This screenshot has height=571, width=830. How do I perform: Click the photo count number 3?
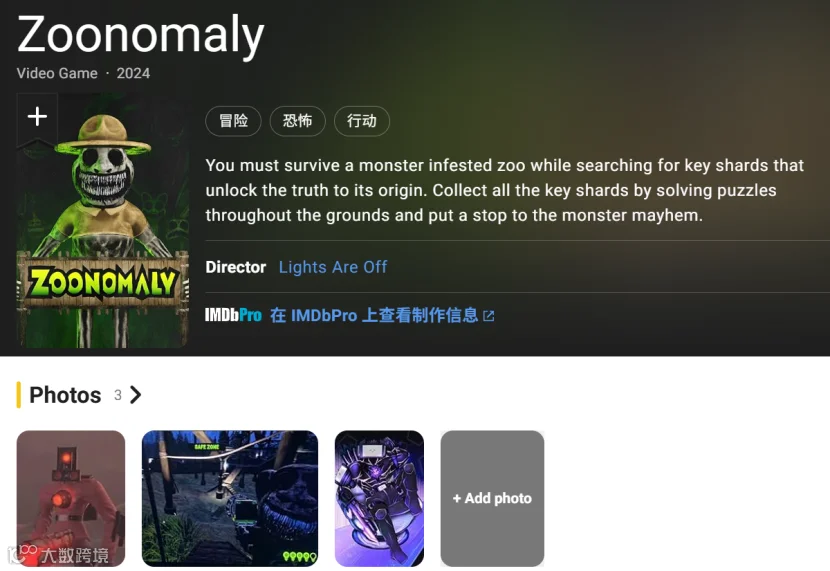118,395
